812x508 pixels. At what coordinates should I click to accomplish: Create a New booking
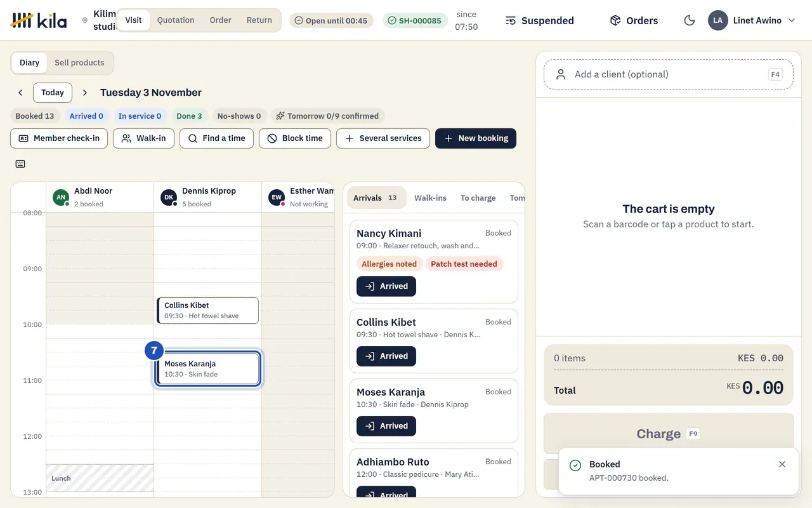[476, 138]
